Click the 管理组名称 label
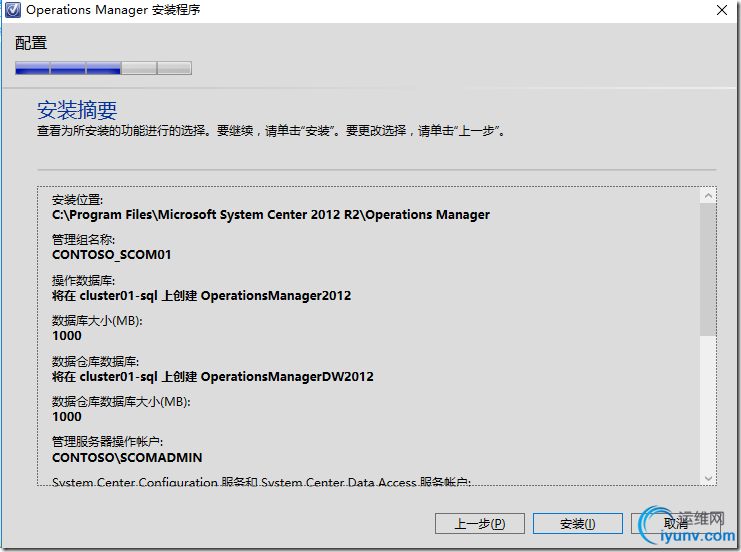The image size is (741, 552). pyautogui.click(x=83, y=240)
